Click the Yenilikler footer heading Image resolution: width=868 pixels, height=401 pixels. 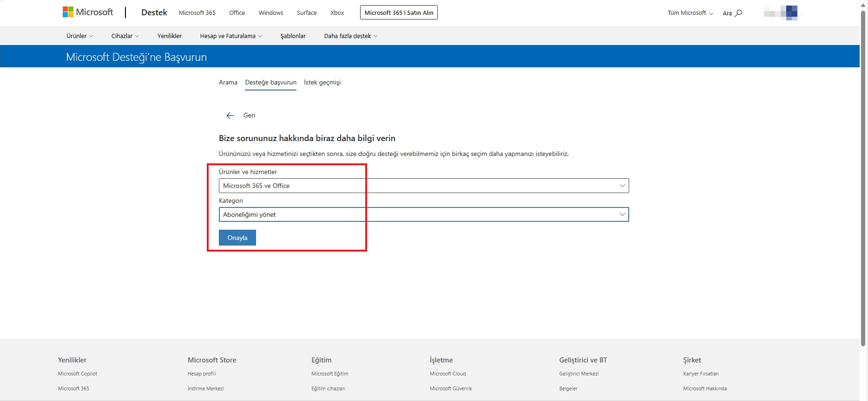click(x=72, y=360)
